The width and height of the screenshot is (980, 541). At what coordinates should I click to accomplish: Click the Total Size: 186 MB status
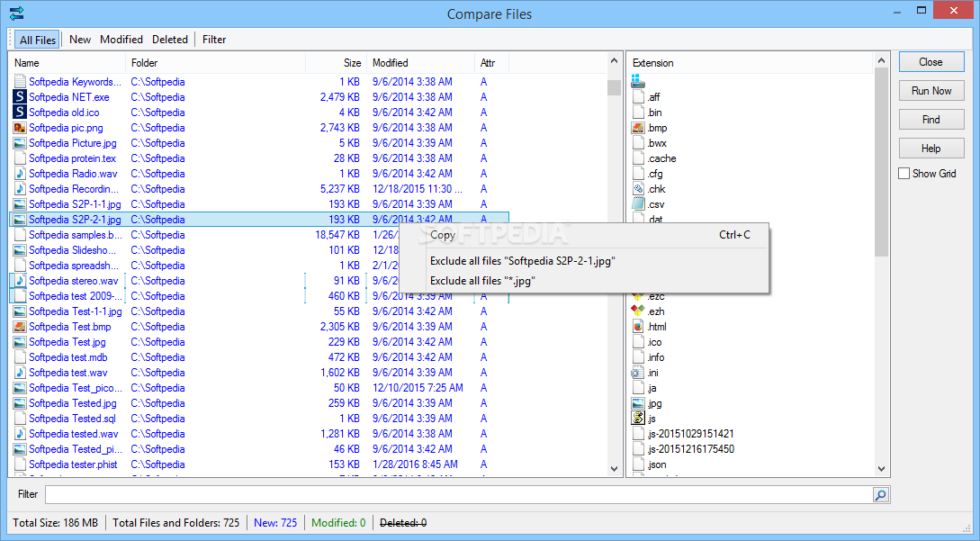point(56,523)
